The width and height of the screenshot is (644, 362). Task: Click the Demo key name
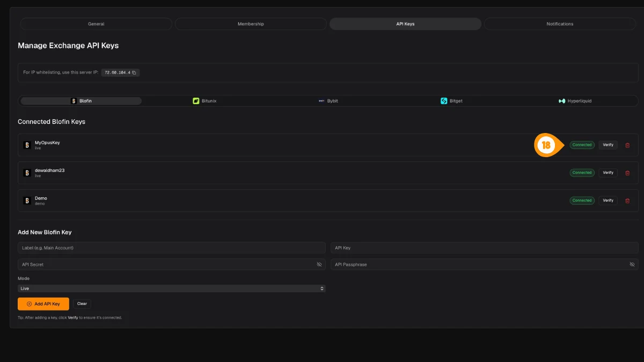tap(41, 198)
